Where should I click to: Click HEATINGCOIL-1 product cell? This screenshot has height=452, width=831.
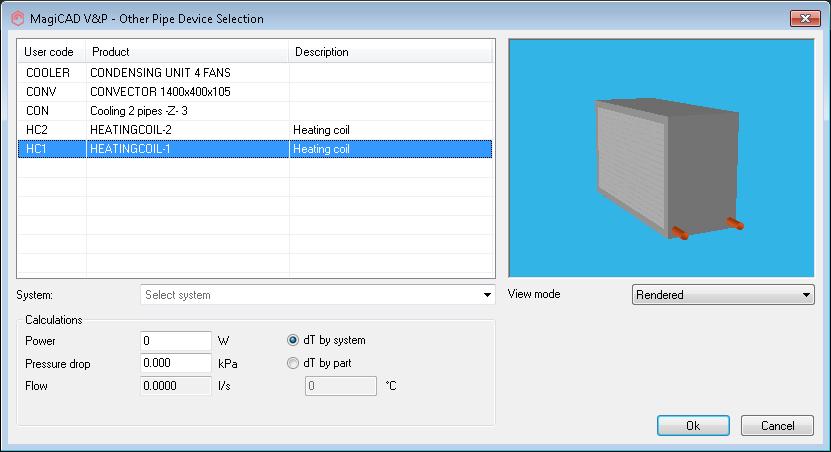[x=188, y=149]
